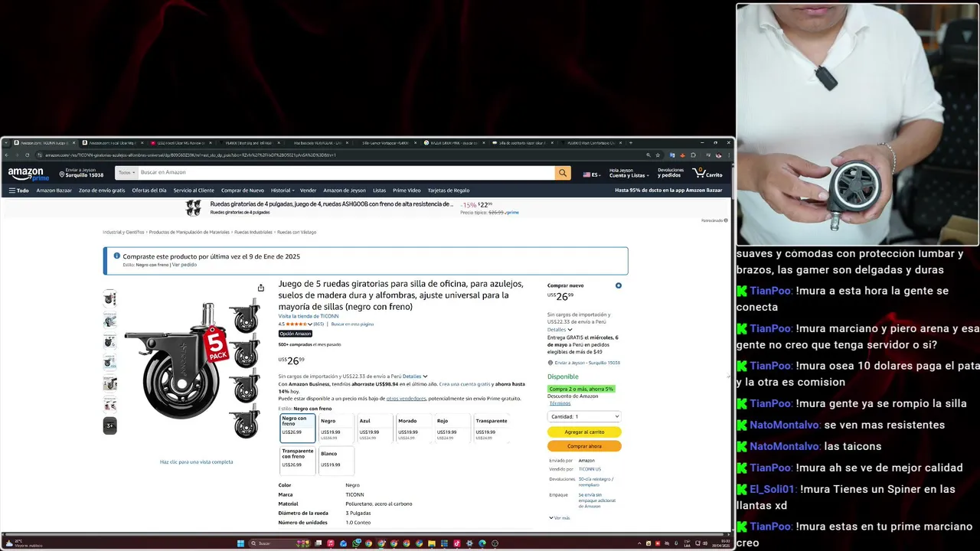
Task: Choose the Transparente US$19.99 style option
Action: (x=492, y=428)
